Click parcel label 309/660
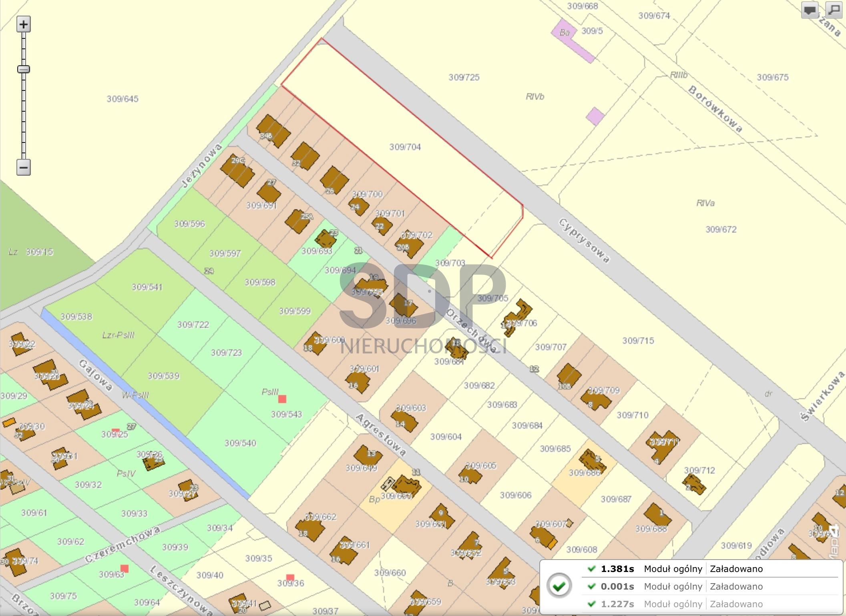Image resolution: width=846 pixels, height=616 pixels. coord(390,573)
